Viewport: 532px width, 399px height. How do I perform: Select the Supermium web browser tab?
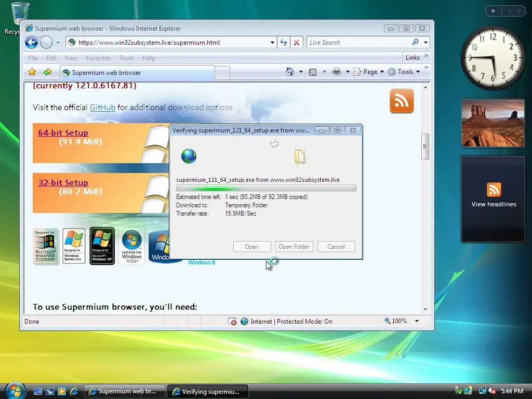[x=137, y=73]
